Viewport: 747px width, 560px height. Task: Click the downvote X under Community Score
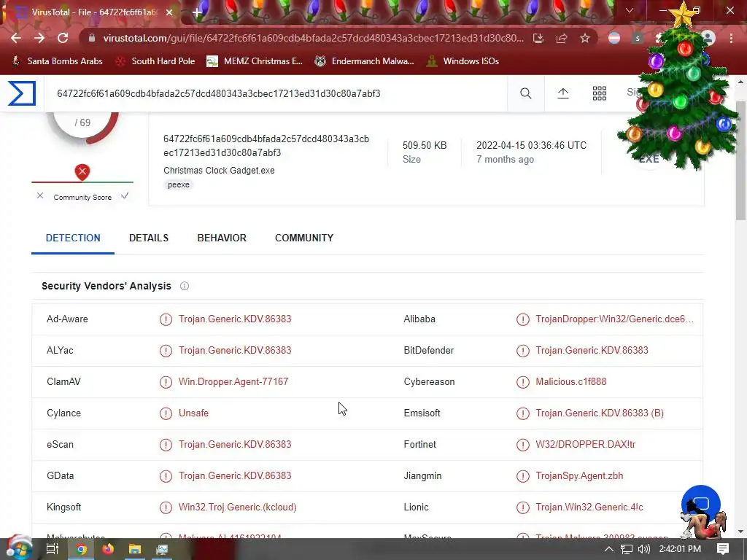[40, 195]
